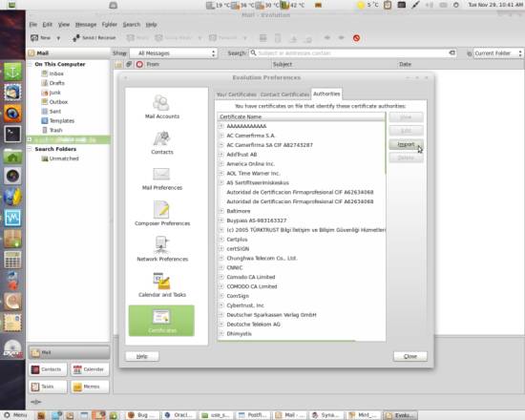The width and height of the screenshot is (525, 420).
Task: Open the File menu
Action: point(32,25)
